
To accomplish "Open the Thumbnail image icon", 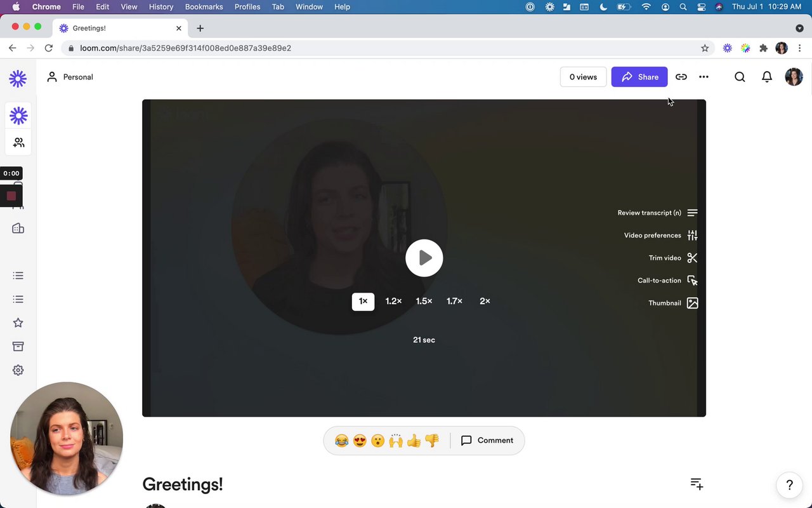I will (x=692, y=303).
